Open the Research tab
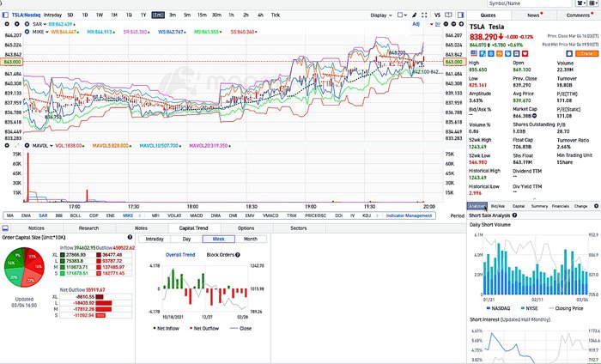 click(88, 228)
